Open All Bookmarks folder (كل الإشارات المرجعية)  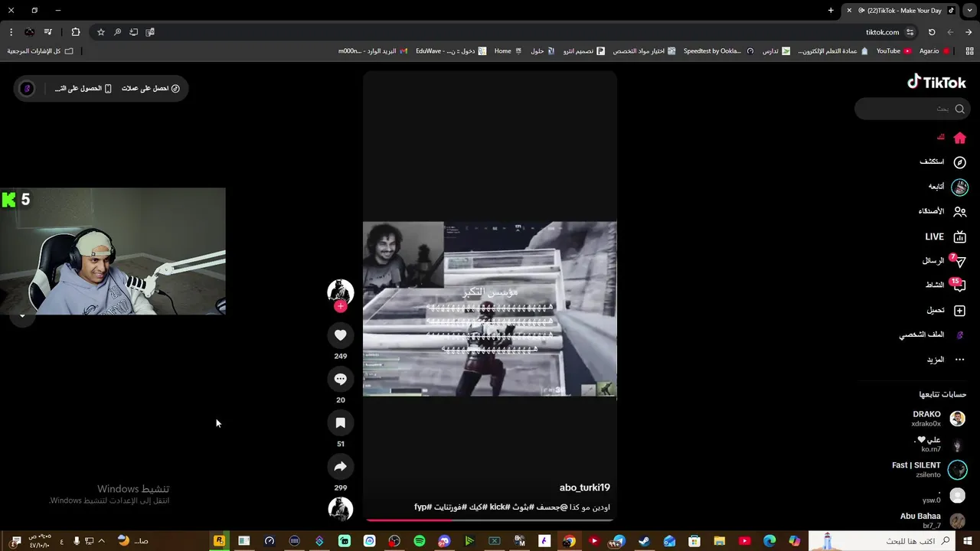41,51
